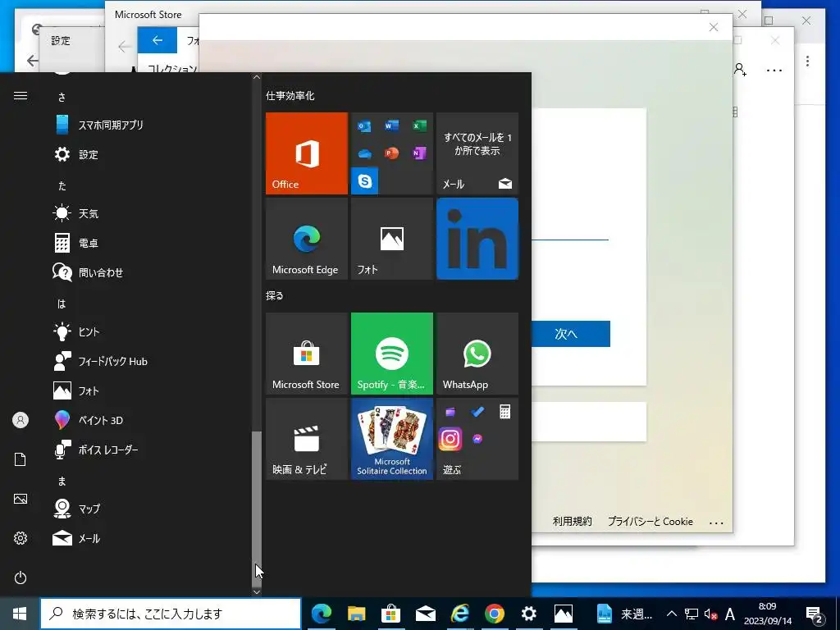Open ellipsis menu beside add-person icon
Image resolution: width=840 pixels, height=630 pixels.
pos(774,71)
